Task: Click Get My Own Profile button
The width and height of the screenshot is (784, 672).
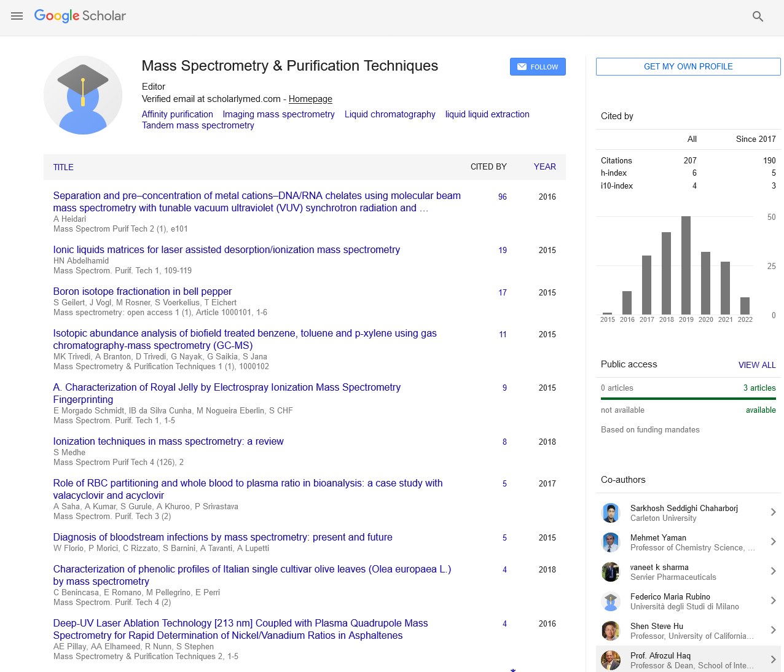Action: (688, 66)
